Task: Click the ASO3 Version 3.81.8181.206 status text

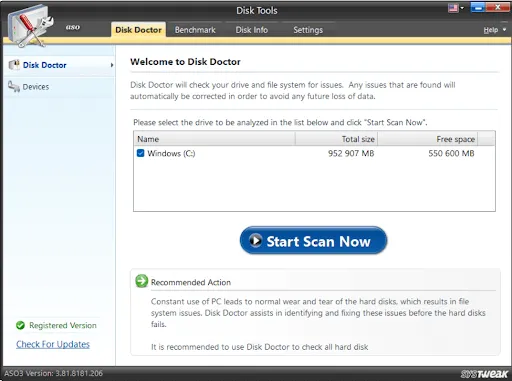Action: coord(54,373)
